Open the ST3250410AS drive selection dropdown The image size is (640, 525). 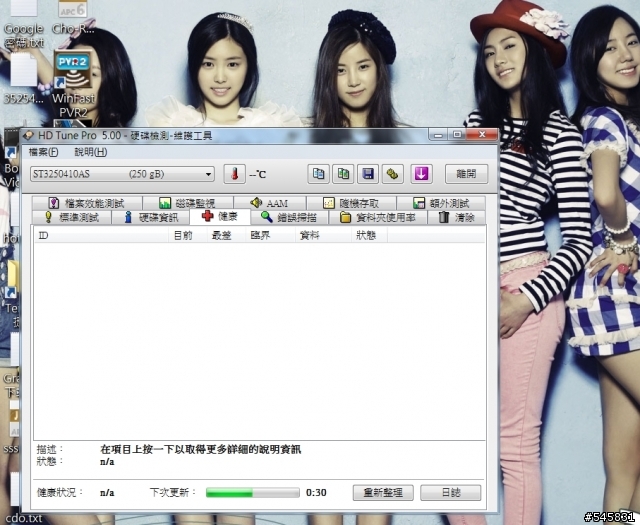coord(120,174)
